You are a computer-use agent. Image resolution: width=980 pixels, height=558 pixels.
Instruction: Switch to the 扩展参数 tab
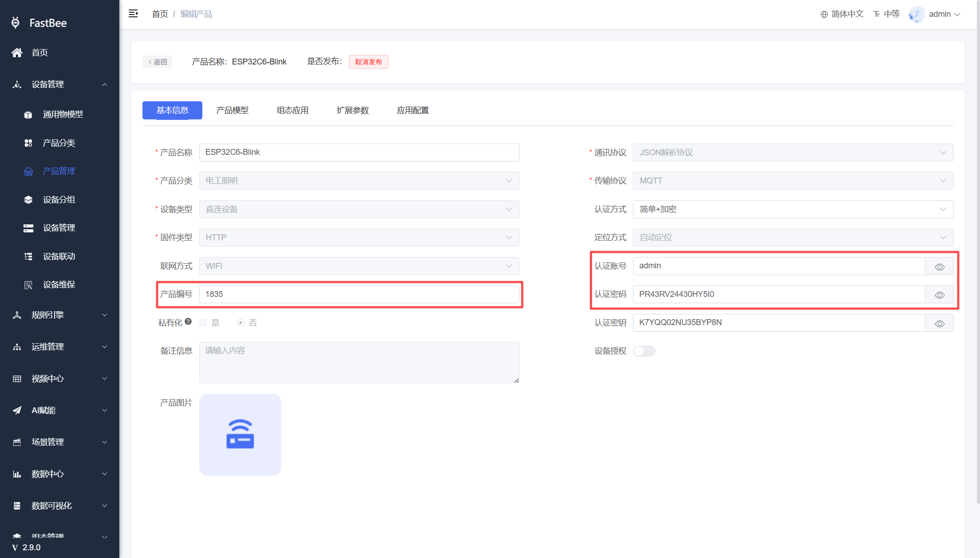pos(353,110)
